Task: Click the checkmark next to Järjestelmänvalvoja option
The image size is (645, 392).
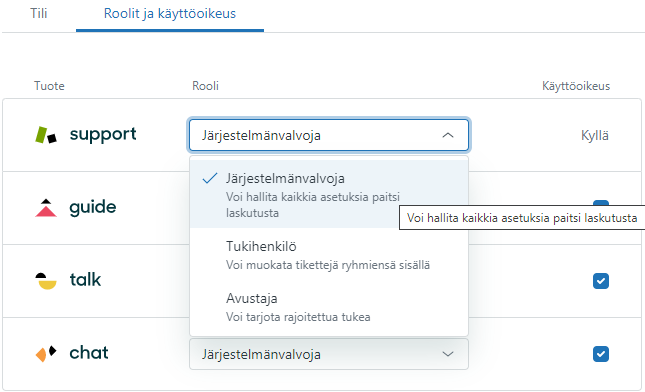Action: pyautogui.click(x=210, y=179)
